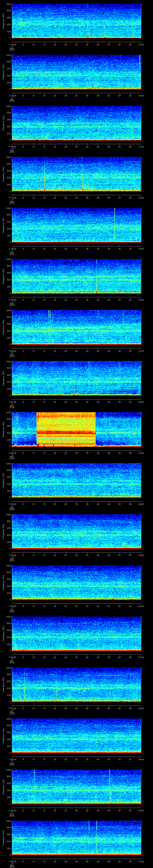The image size is (153, 868).
Task: Click the 7:14:00 start time label
Action: click(x=12, y=44)
